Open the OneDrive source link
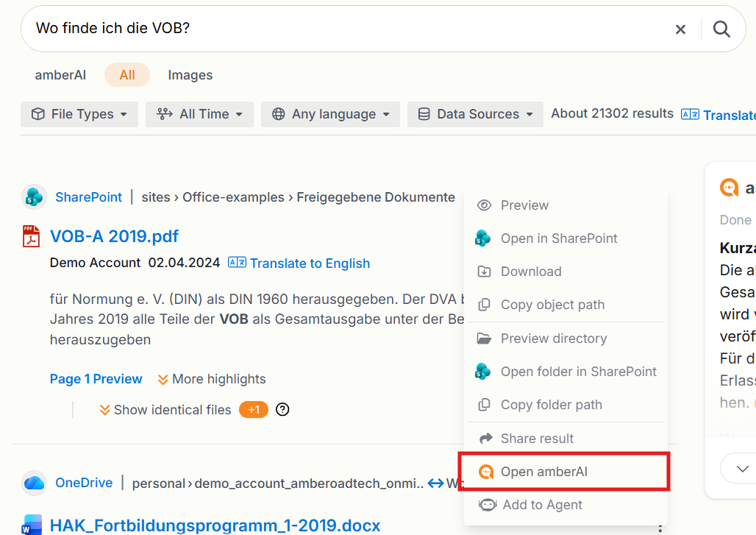 pos(84,483)
